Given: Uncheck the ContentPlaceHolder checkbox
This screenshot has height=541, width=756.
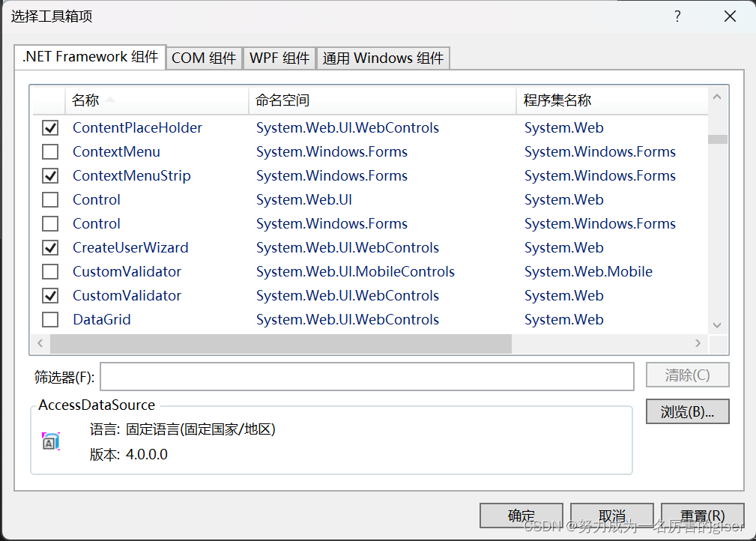Looking at the screenshot, I should [50, 128].
